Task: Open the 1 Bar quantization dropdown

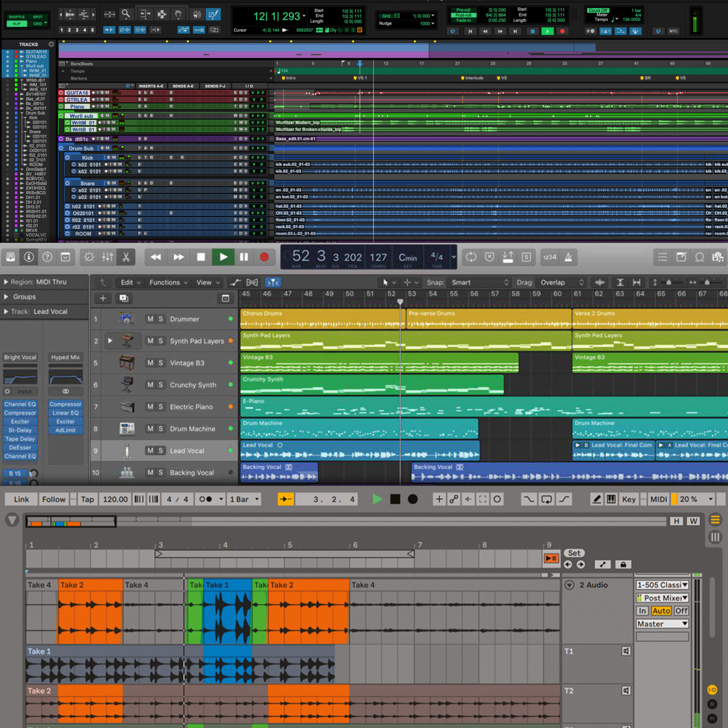Action: (244, 499)
